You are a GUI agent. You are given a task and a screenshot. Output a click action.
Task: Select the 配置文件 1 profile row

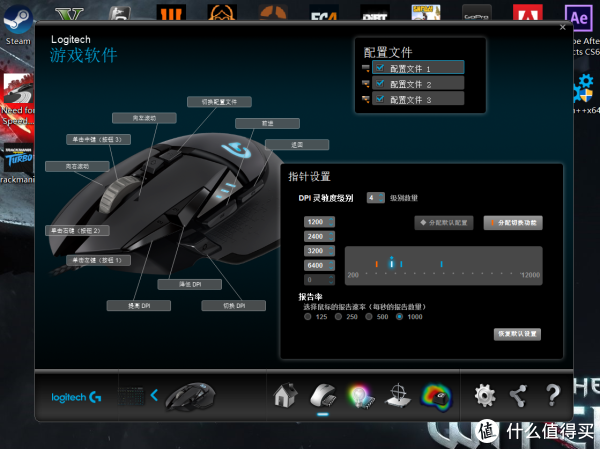(x=418, y=68)
